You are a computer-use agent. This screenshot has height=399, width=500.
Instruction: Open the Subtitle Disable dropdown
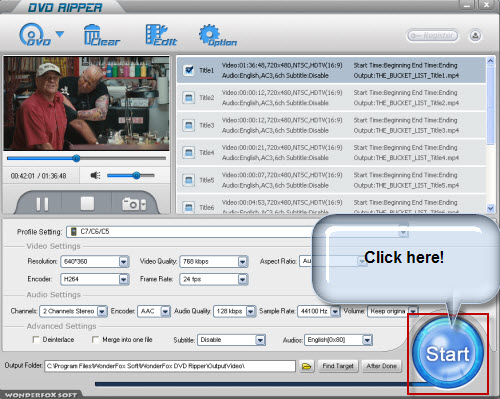260,340
